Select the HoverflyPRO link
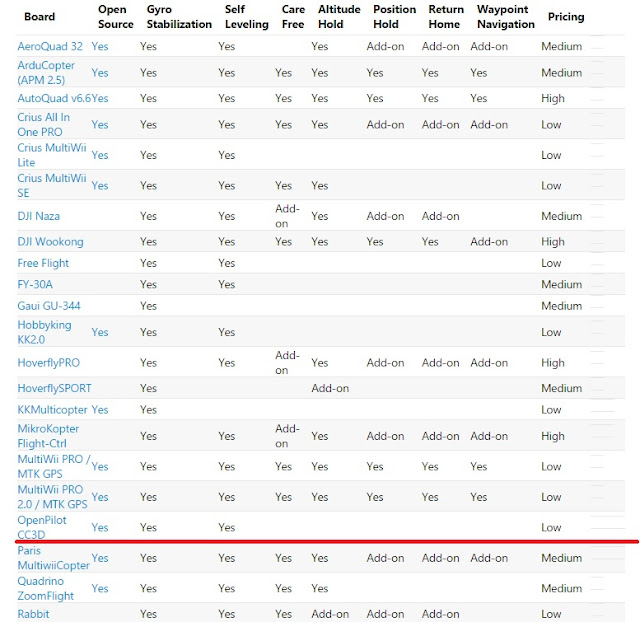The width and height of the screenshot is (640, 622). [x=48, y=363]
